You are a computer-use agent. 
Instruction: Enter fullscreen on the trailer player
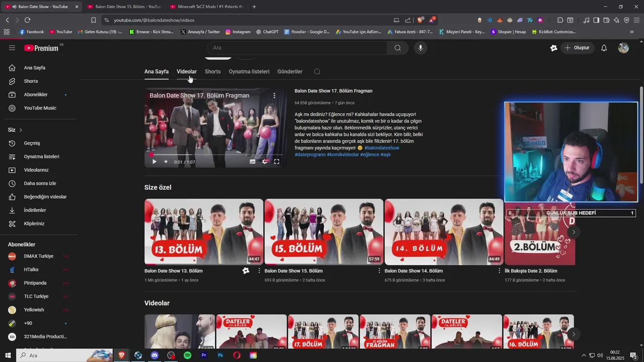(x=277, y=162)
